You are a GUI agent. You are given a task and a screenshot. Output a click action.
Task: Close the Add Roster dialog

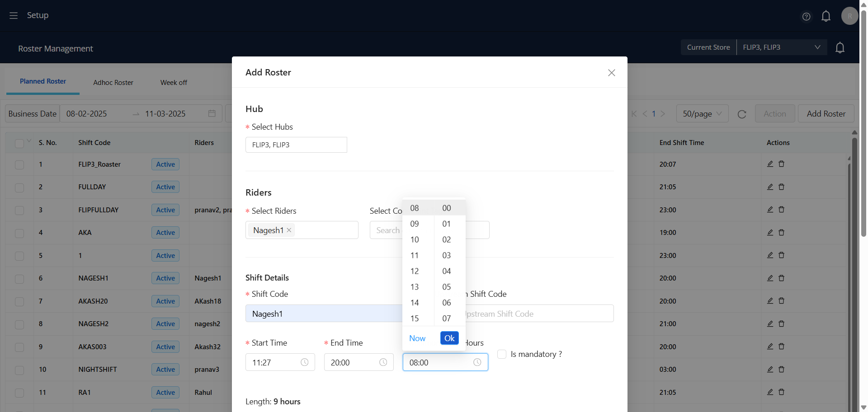611,73
